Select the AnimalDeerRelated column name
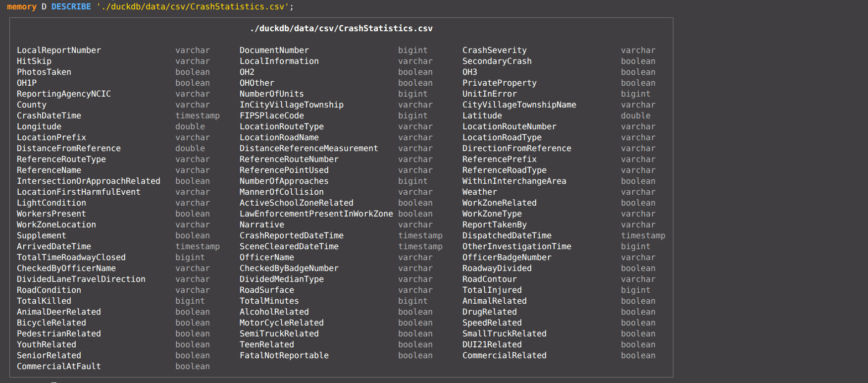868x383 pixels. click(59, 312)
